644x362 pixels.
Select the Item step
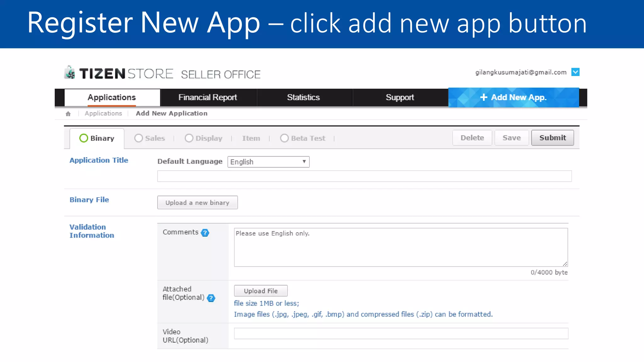pos(251,138)
